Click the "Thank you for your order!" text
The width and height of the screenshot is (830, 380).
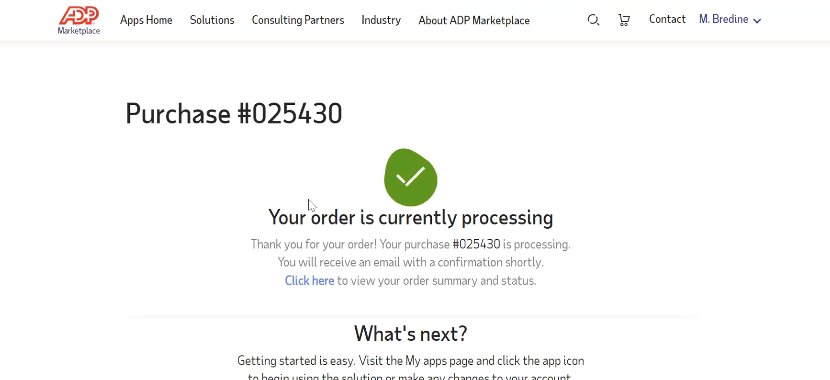point(313,244)
